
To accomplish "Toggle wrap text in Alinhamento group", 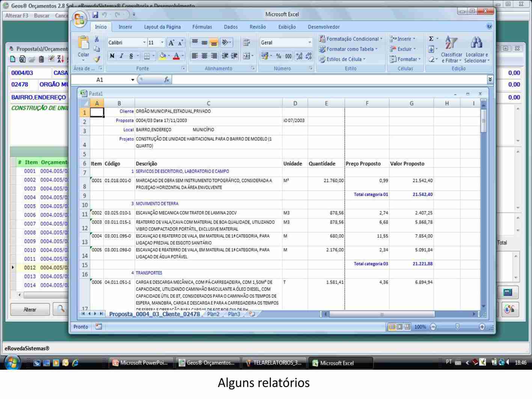I will point(247,43).
